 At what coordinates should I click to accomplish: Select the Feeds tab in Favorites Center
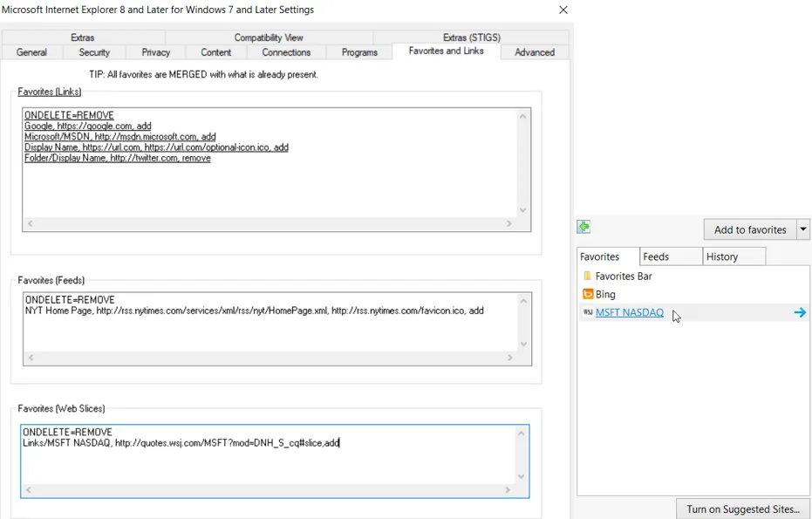[x=672, y=256]
